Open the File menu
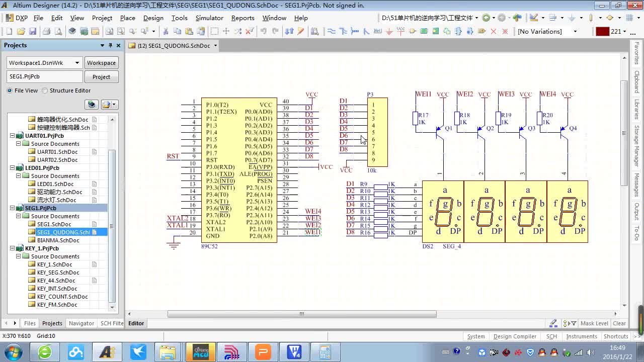644x362 pixels. click(38, 18)
